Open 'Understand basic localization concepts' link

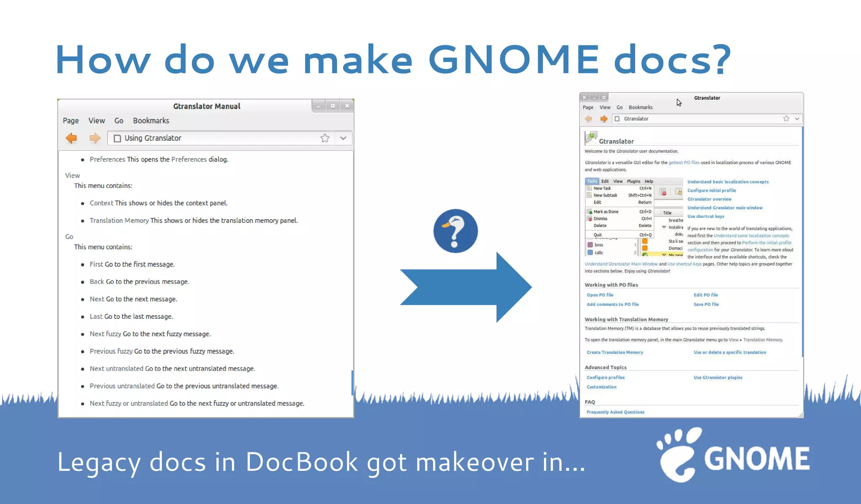click(x=728, y=182)
